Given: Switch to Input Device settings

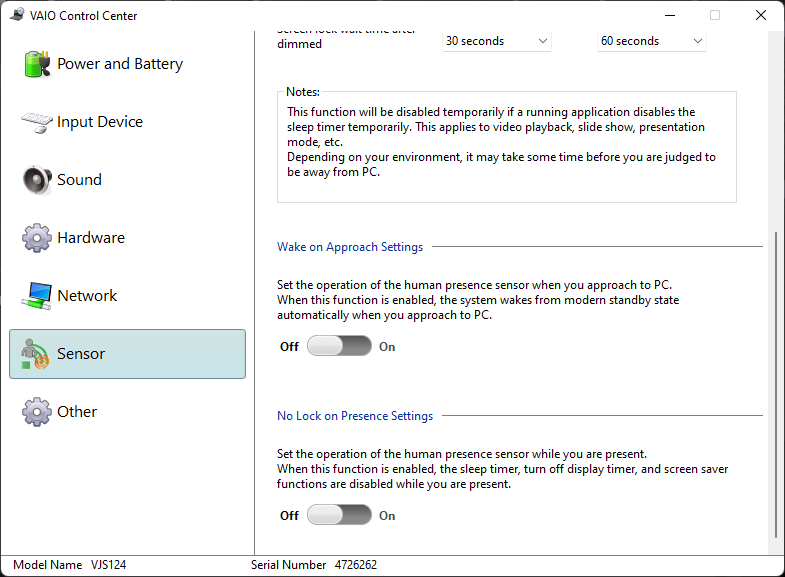Looking at the screenshot, I should (x=100, y=122).
